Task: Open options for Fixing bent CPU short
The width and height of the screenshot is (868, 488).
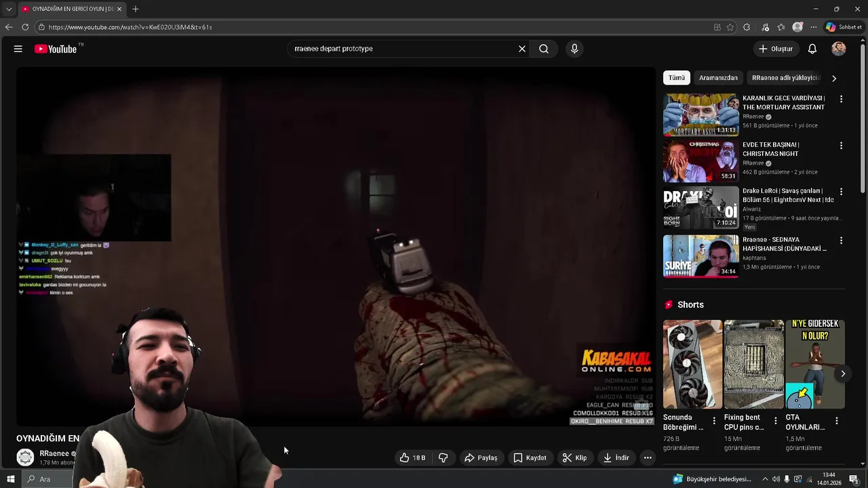Action: click(x=776, y=421)
